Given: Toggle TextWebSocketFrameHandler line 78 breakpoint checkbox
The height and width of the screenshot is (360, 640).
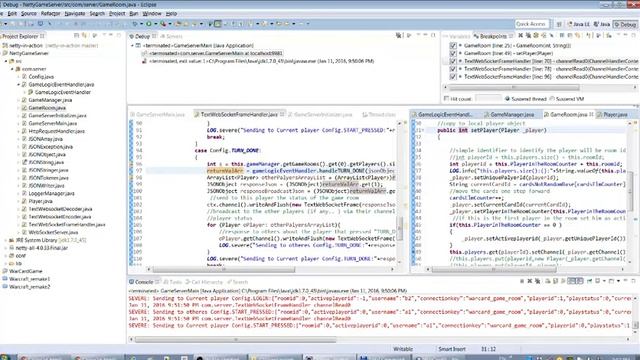Looking at the screenshot, I should click(x=453, y=69).
